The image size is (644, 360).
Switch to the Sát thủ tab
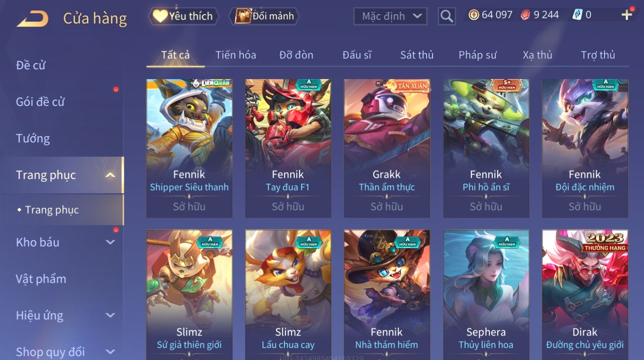(x=417, y=55)
